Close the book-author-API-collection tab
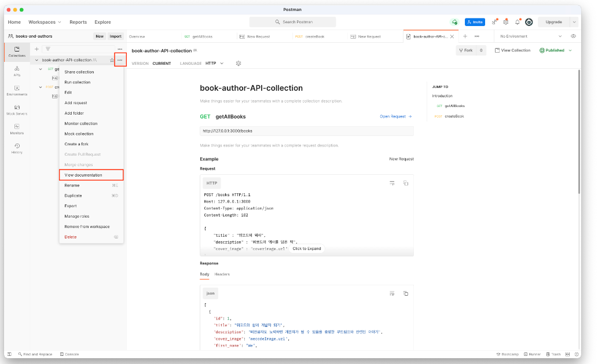This screenshot has width=598, height=364. pyautogui.click(x=452, y=36)
